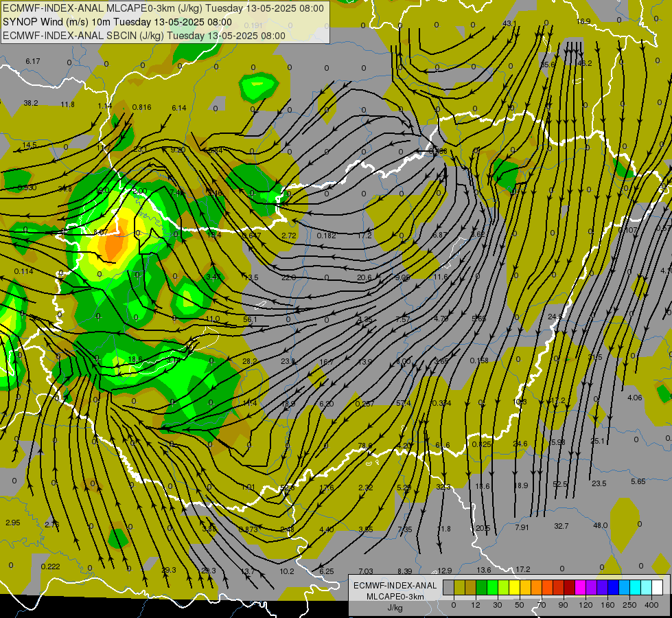Click the legend scale label 250
The width and height of the screenshot is (672, 618).
[x=629, y=605]
